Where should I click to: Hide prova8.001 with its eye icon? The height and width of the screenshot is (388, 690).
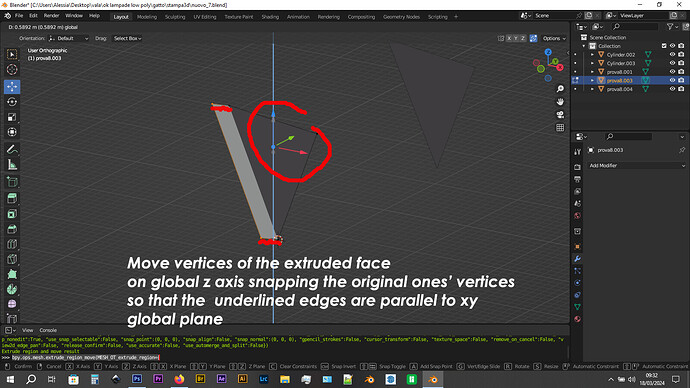pos(672,72)
